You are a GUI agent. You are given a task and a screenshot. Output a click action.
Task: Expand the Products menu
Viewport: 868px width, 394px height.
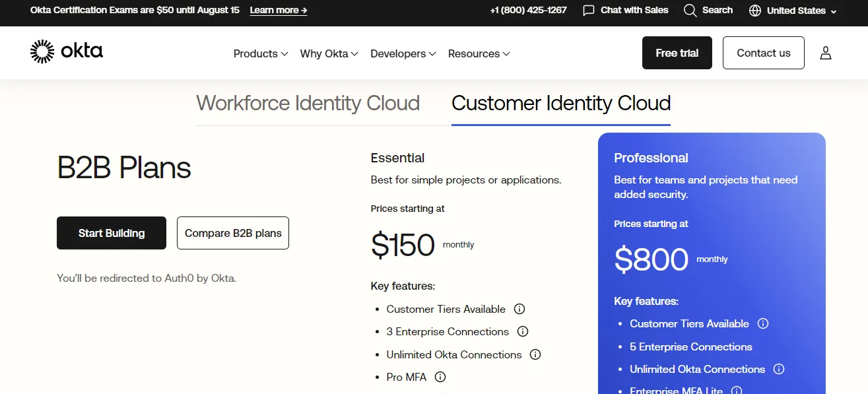(x=261, y=53)
